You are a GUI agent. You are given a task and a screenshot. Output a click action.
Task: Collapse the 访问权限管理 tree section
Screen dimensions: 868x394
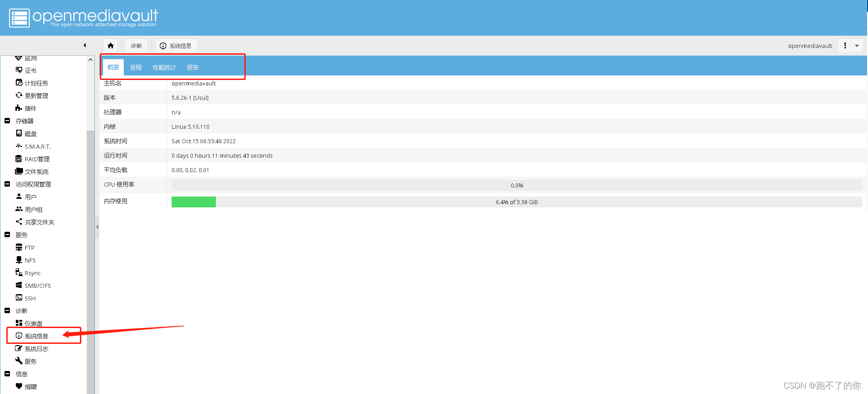(7, 184)
